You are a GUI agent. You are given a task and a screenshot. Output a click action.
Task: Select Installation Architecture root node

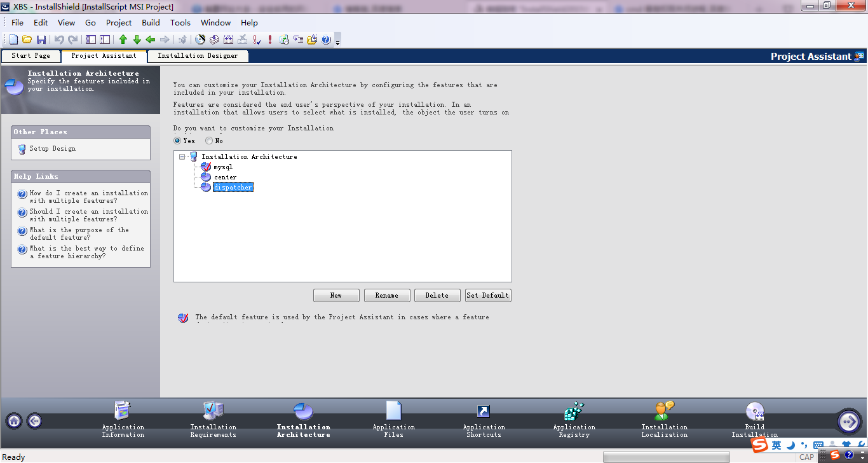[249, 156]
